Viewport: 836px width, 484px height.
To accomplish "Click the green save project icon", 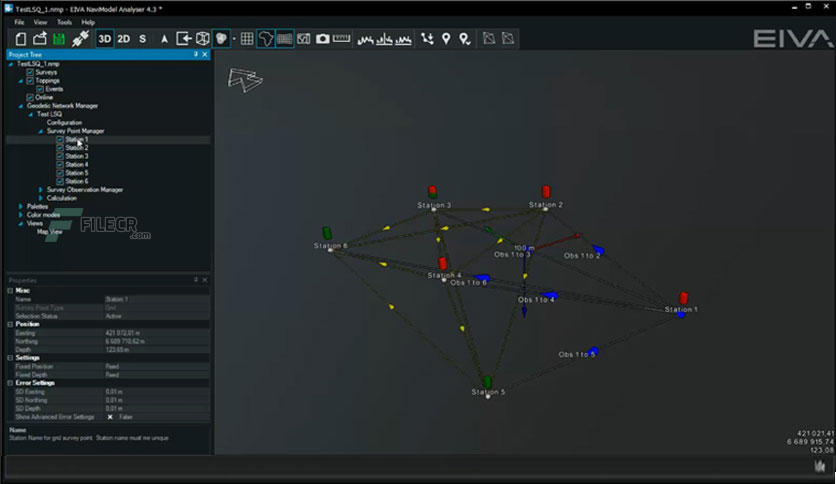I will click(59, 39).
